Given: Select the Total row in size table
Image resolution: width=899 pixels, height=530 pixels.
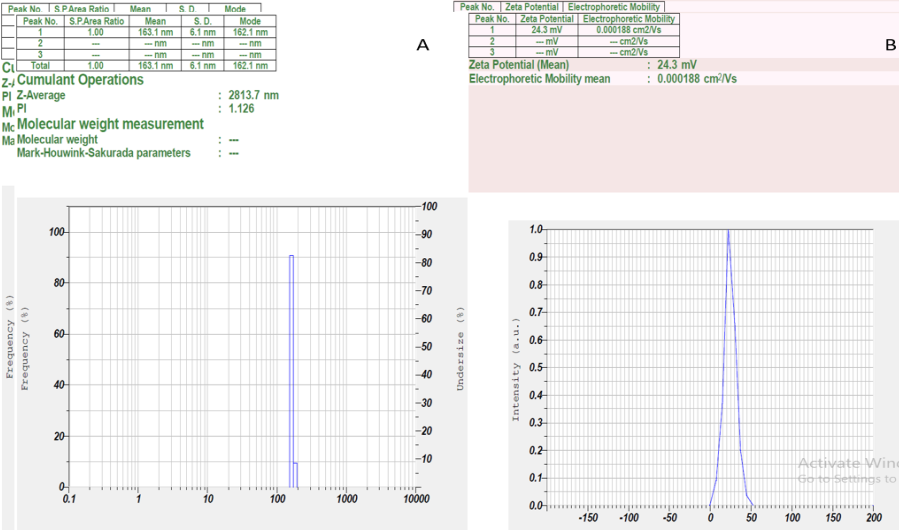Looking at the screenshot, I should pos(41,65).
